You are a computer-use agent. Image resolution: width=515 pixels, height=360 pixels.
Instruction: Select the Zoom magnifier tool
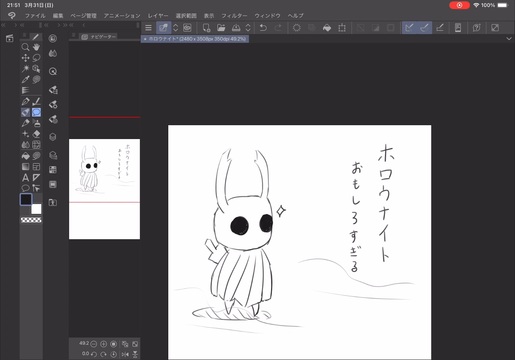click(25, 47)
